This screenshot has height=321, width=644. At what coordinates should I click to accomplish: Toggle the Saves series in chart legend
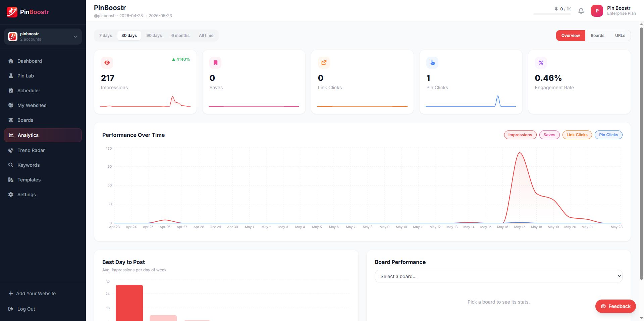coord(549,135)
